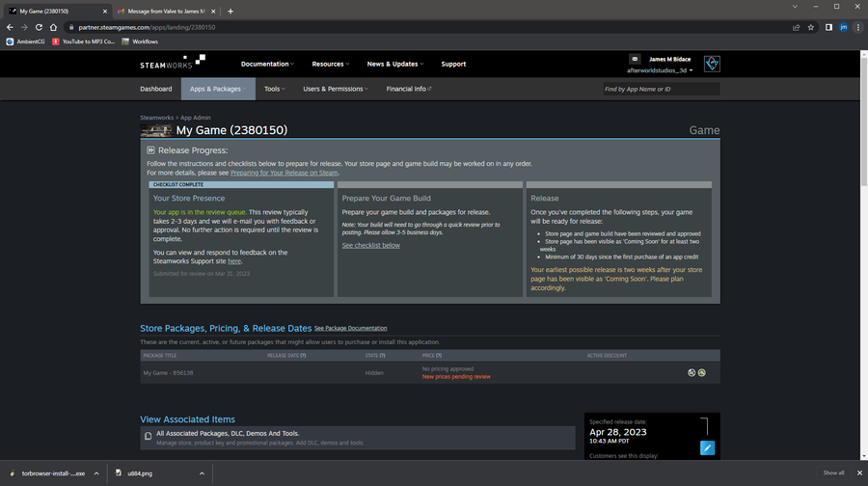Expand the Apps & Packages menu
This screenshot has height=486, width=868.
click(x=218, y=89)
